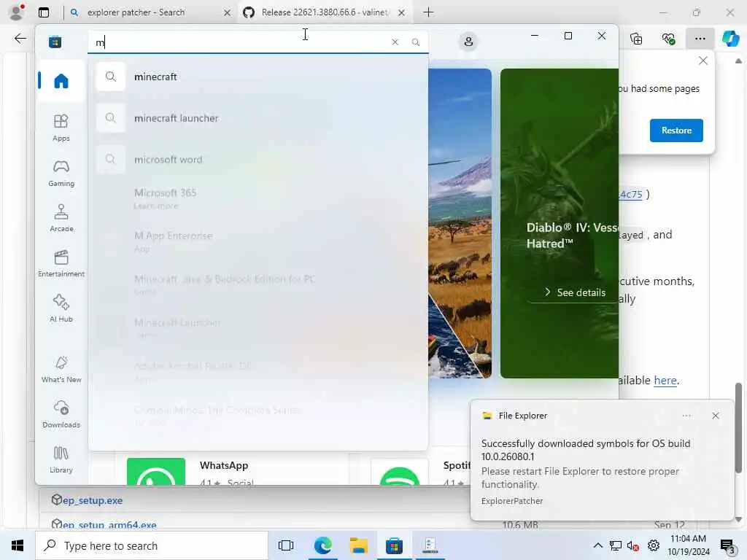Select the M.App Enterprise suggestion
747x560 pixels.
pos(258,241)
